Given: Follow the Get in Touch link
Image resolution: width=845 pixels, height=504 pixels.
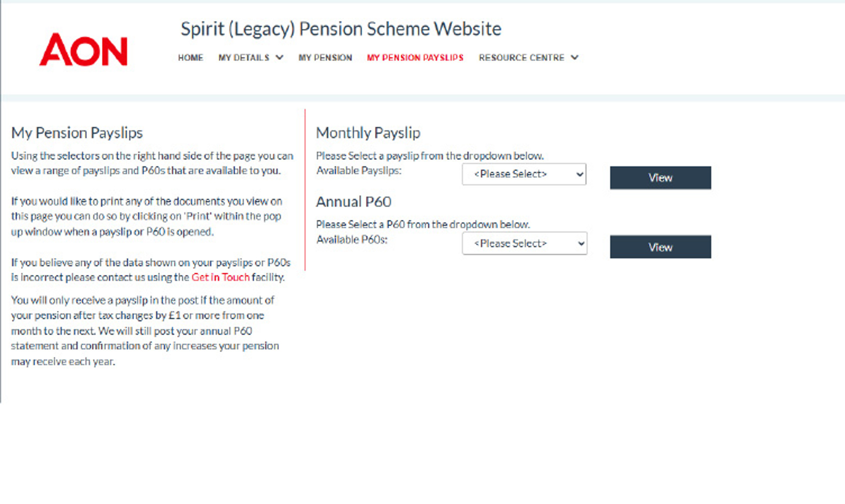Looking at the screenshot, I should [x=220, y=277].
